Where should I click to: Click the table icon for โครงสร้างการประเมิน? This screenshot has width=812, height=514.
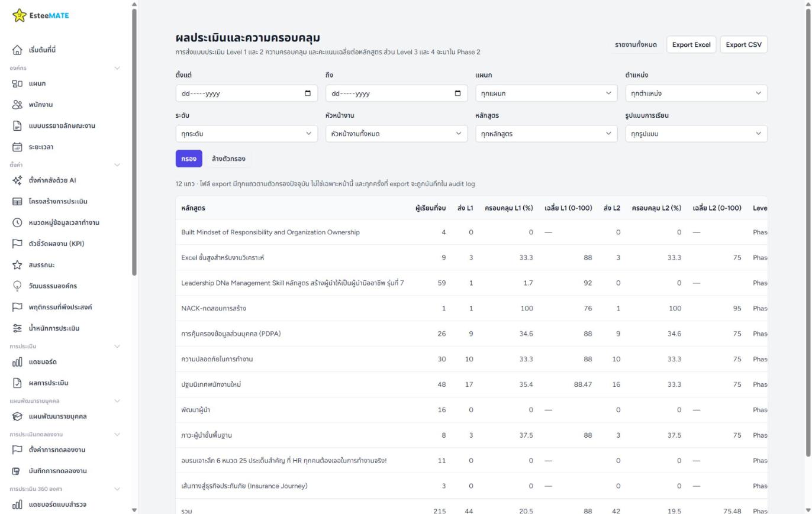point(18,202)
